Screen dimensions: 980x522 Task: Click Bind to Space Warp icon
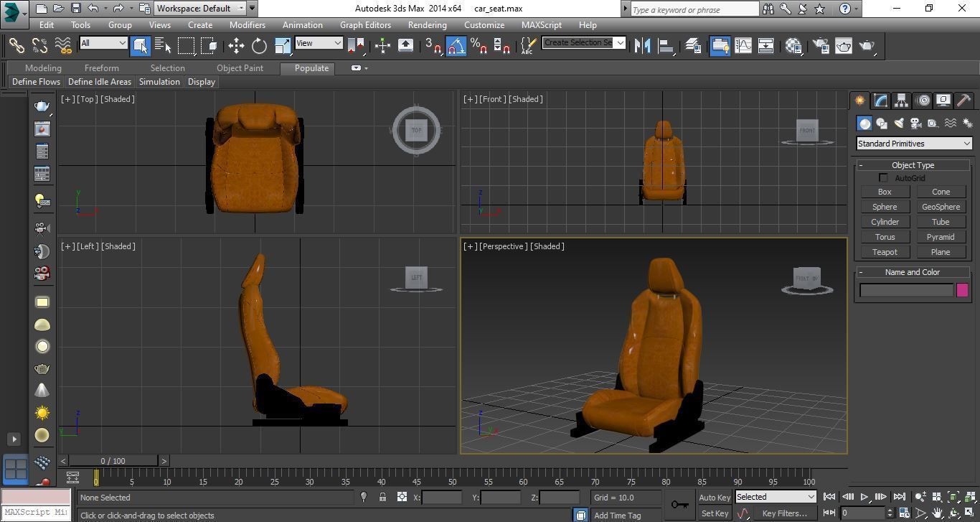click(x=64, y=45)
